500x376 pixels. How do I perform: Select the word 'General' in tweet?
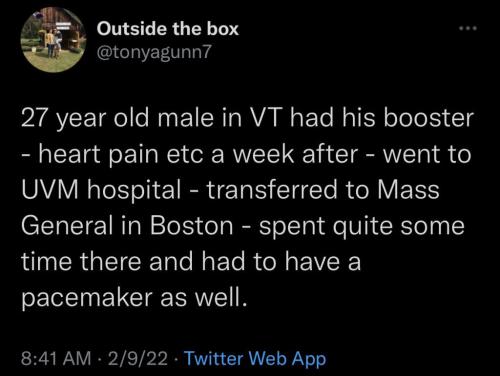tap(67, 226)
